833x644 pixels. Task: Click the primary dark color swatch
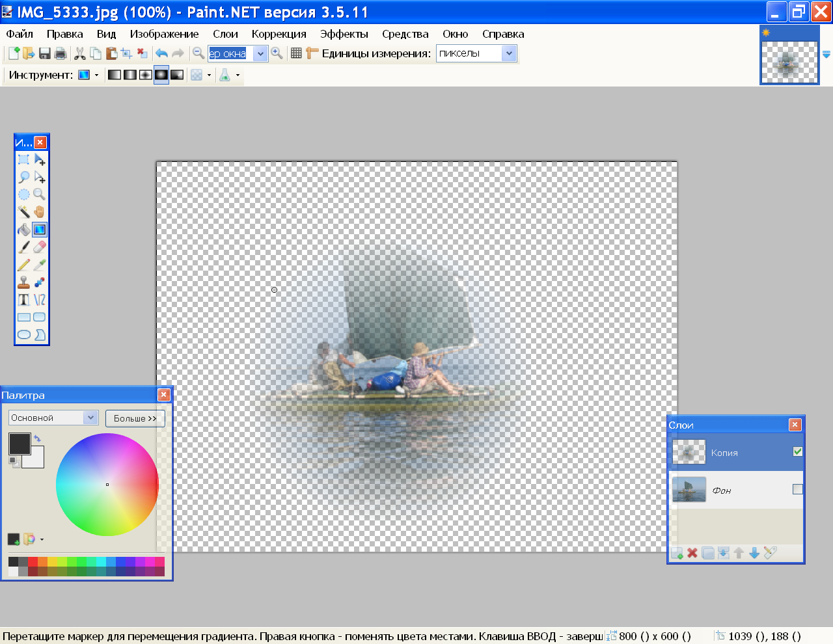pyautogui.click(x=20, y=444)
